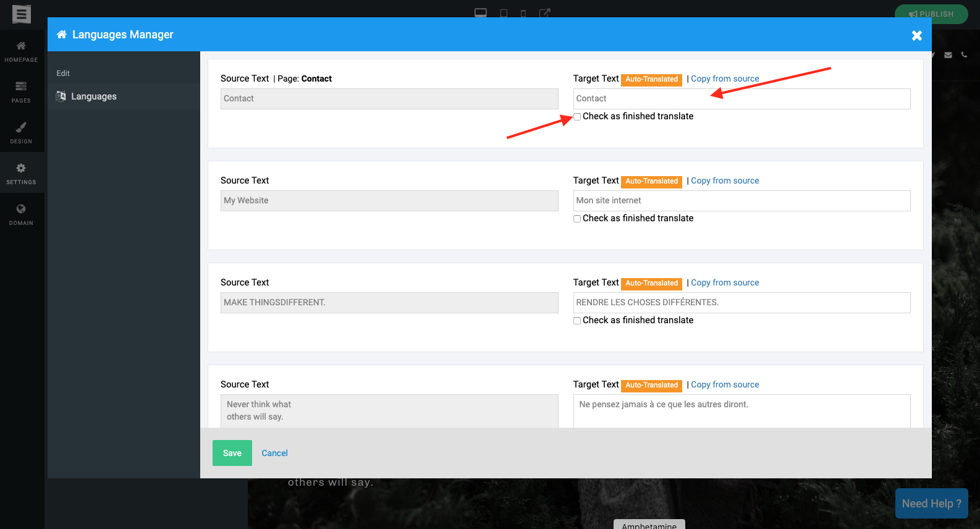Select the Edit entry in left panel
Image resolution: width=980 pixels, height=529 pixels.
coord(63,73)
